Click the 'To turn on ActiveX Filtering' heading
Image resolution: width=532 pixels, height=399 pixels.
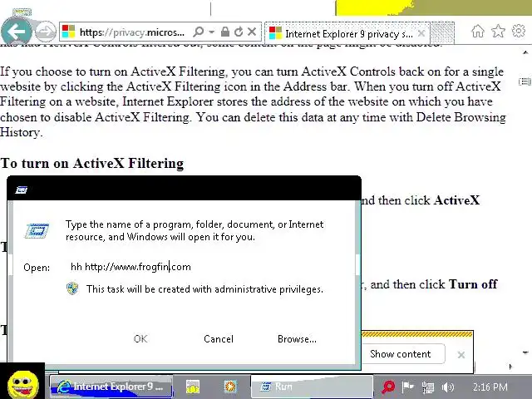click(92, 163)
